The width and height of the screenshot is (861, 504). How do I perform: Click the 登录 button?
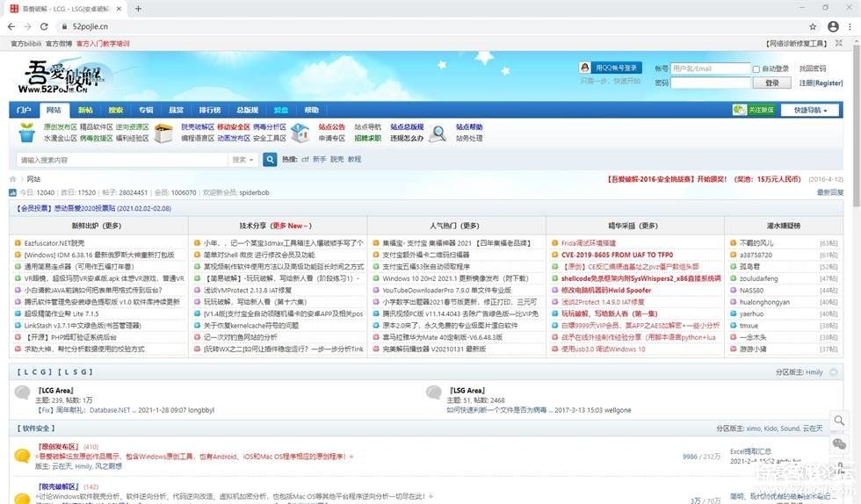coord(772,83)
